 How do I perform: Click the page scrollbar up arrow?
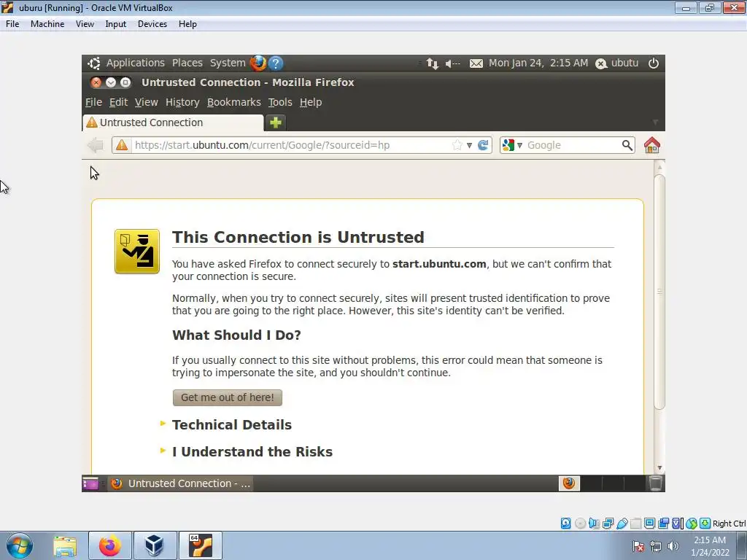pos(659,167)
